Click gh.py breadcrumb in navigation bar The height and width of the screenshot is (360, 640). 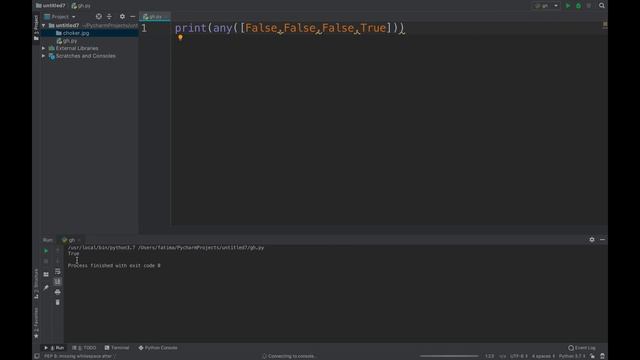(81, 6)
